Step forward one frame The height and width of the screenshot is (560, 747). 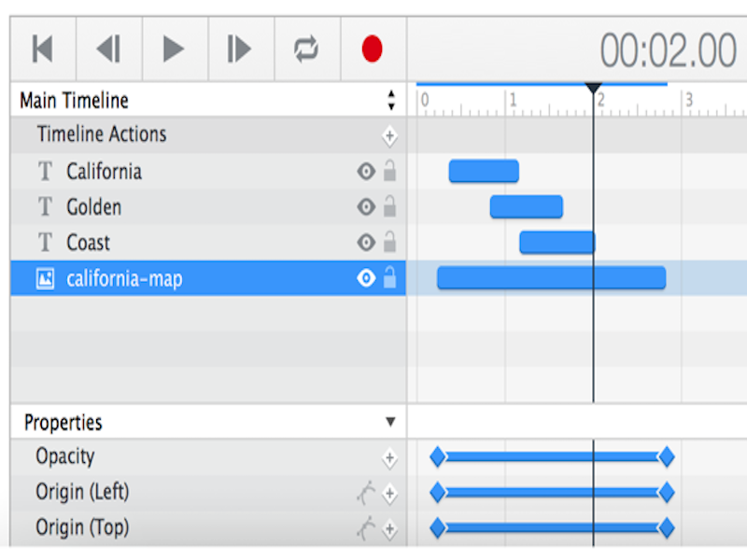241,49
